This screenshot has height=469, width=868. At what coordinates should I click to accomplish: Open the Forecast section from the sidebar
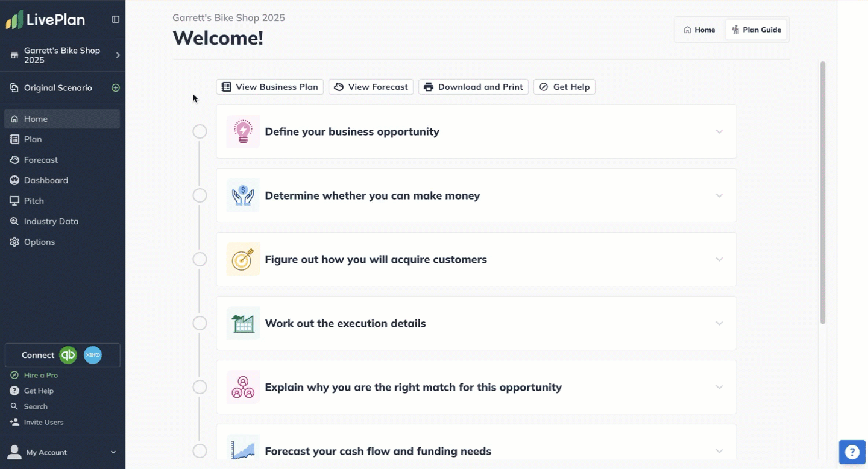pos(40,160)
